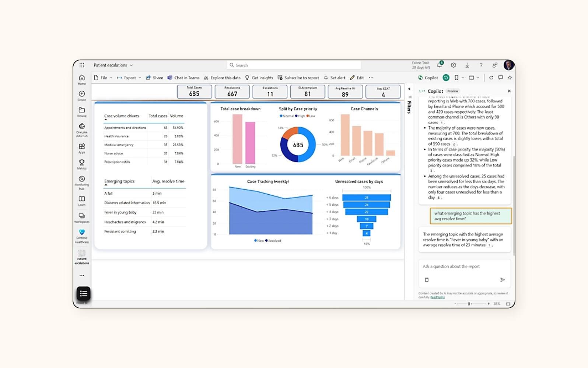
Task: Open the View layout dropdown
Action: (x=474, y=78)
